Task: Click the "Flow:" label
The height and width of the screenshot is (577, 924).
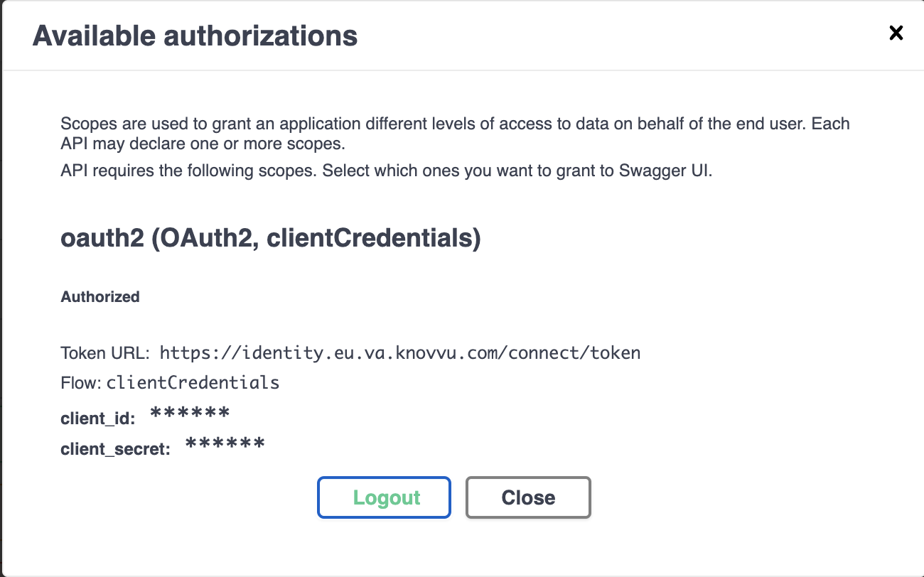Action: click(81, 383)
